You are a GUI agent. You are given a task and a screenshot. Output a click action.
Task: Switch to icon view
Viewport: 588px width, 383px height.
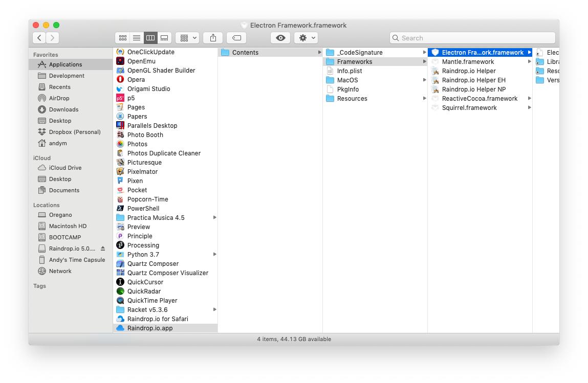(123, 38)
